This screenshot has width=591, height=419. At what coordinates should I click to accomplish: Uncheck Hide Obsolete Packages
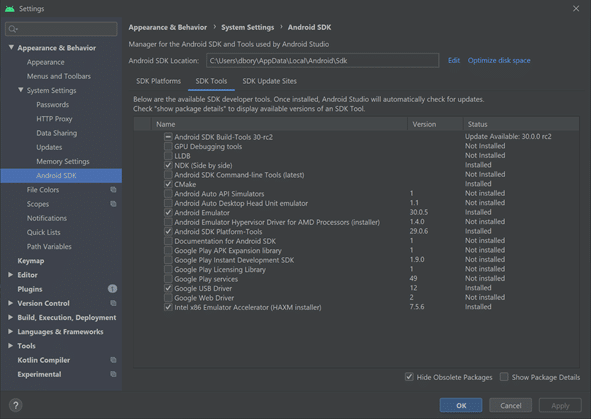409,377
